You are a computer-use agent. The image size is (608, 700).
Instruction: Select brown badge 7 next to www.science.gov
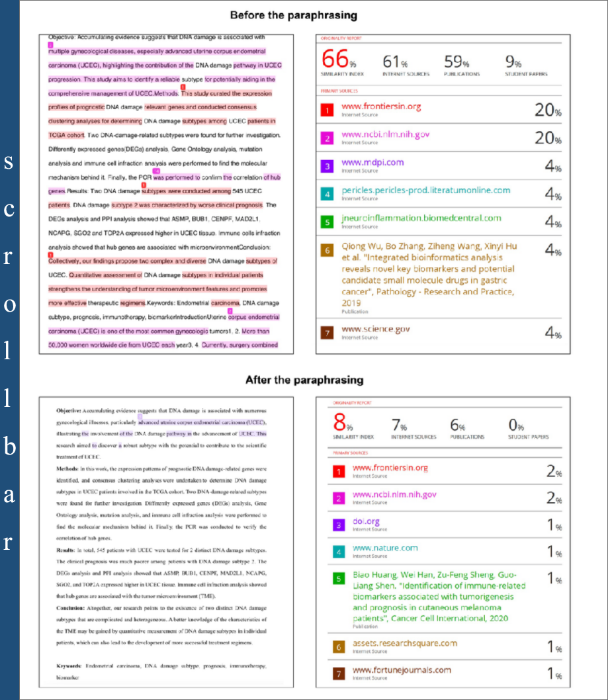327,333
